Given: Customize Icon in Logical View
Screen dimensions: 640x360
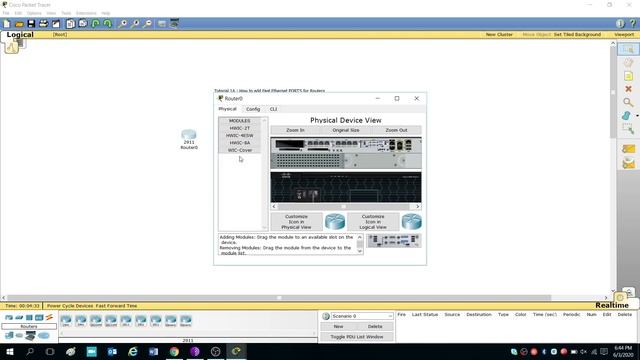Looking at the screenshot, I should pos(373,222).
